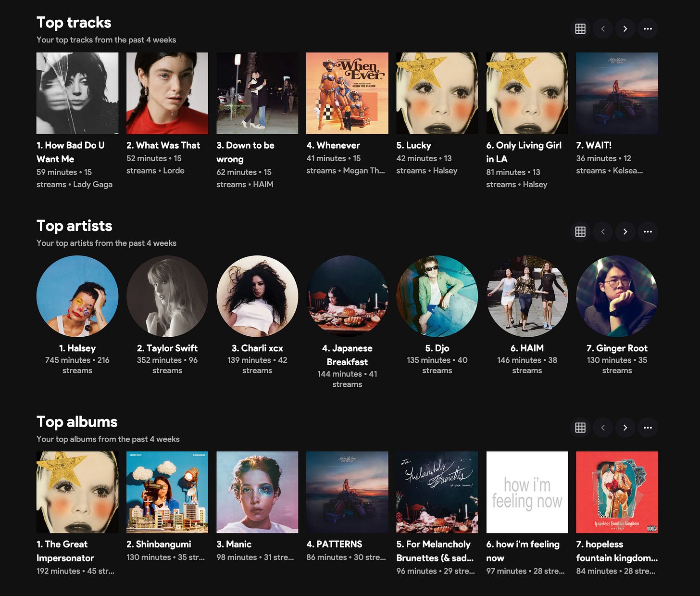The image size is (700, 596).
Task: Open hopeless fountain kingdom album cover
Action: click(617, 492)
